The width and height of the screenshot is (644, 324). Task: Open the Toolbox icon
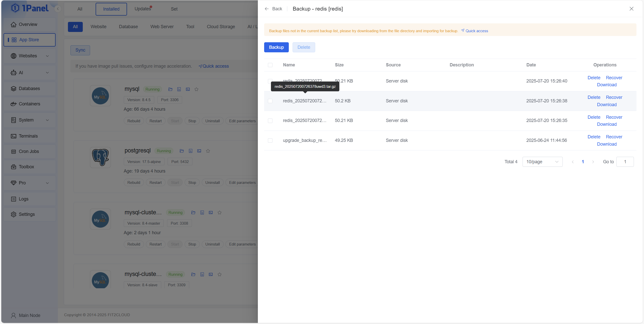point(14,167)
